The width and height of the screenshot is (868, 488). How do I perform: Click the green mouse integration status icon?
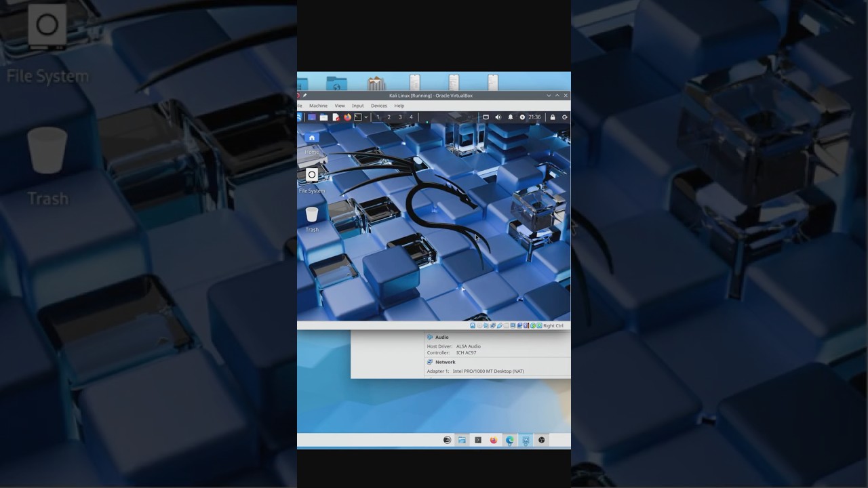tap(533, 325)
